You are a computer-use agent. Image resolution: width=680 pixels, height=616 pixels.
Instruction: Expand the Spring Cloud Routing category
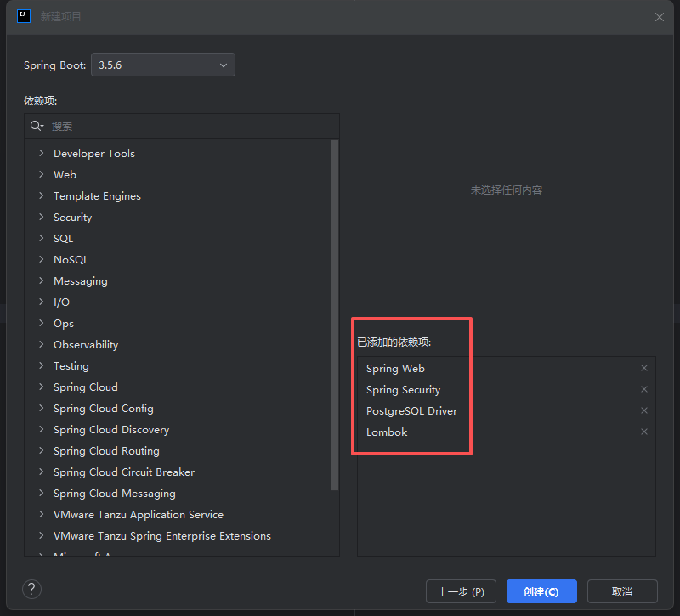pyautogui.click(x=41, y=450)
